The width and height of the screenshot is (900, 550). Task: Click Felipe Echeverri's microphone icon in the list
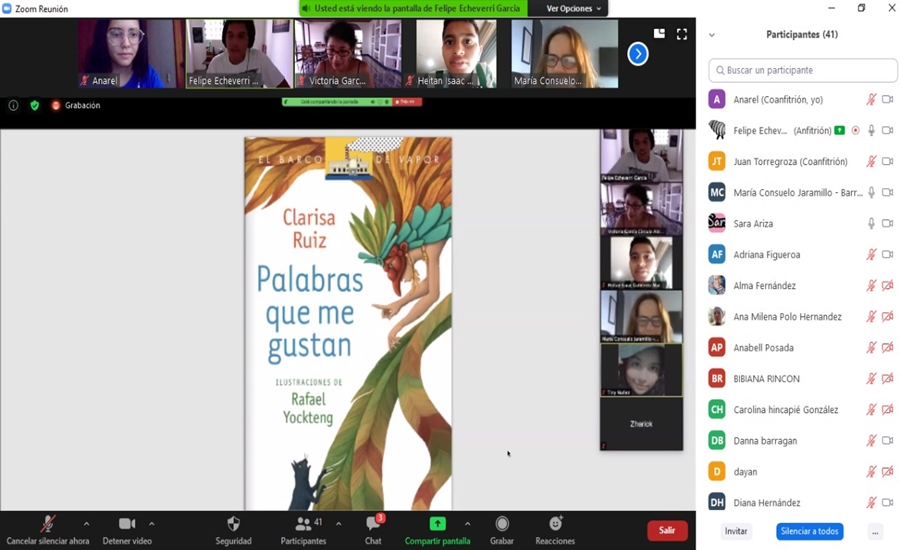(871, 130)
